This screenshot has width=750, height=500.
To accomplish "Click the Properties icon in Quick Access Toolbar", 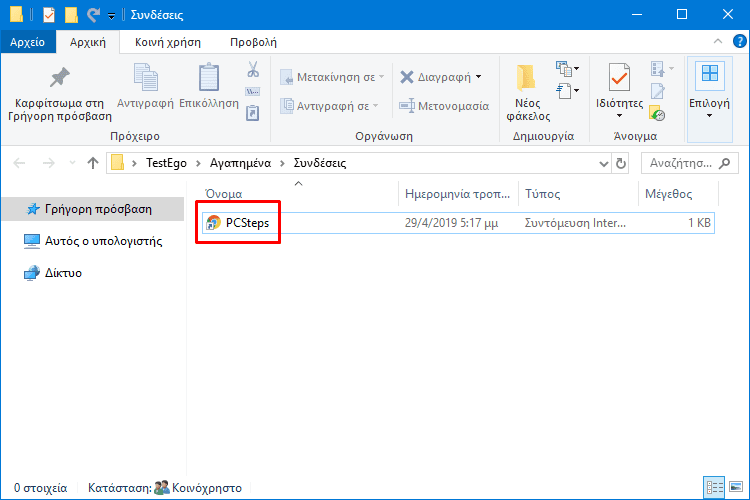I will point(49,15).
